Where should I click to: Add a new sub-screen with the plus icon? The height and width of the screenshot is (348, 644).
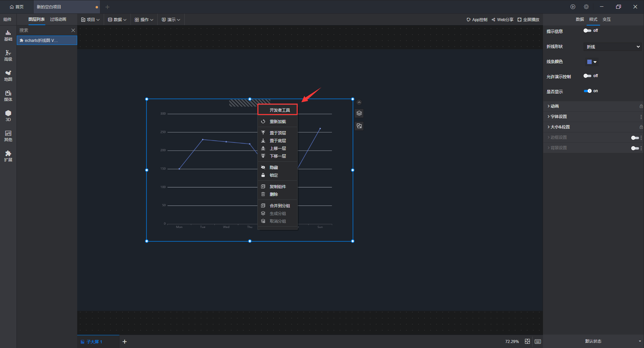click(125, 342)
